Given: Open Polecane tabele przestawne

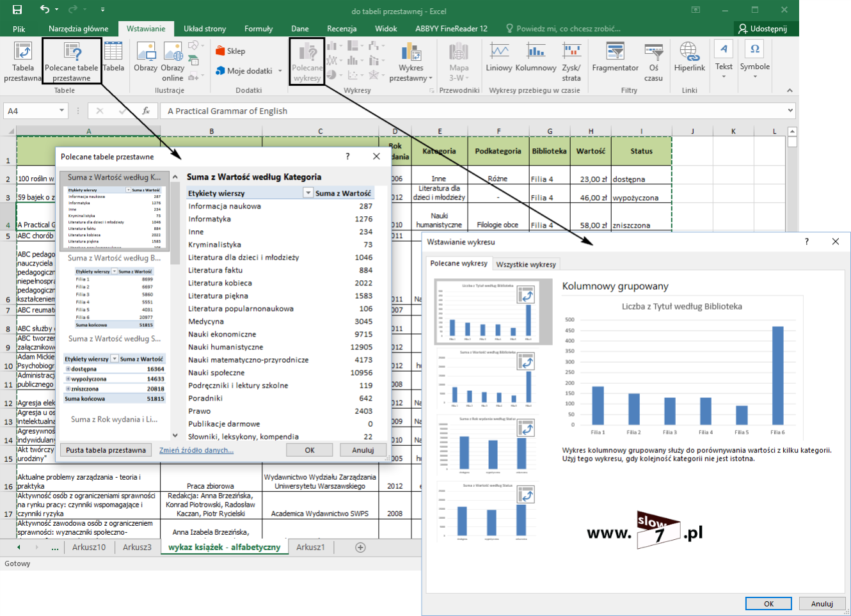Looking at the screenshot, I should 72,61.
